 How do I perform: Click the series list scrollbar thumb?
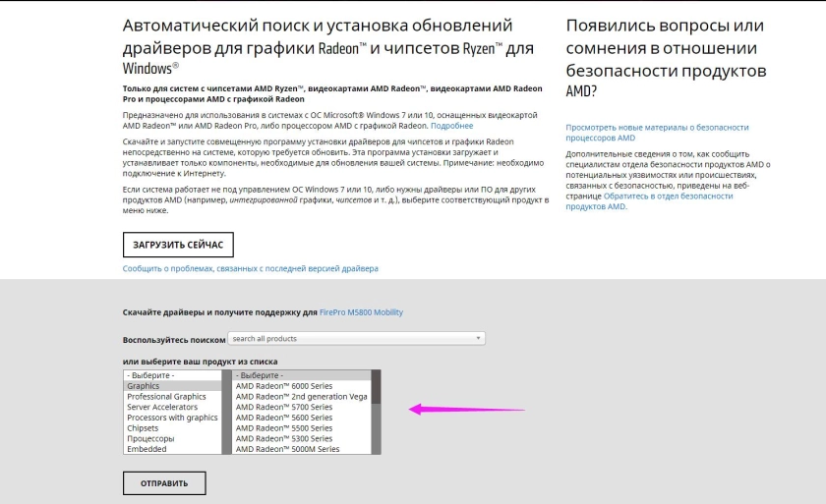pos(376,387)
